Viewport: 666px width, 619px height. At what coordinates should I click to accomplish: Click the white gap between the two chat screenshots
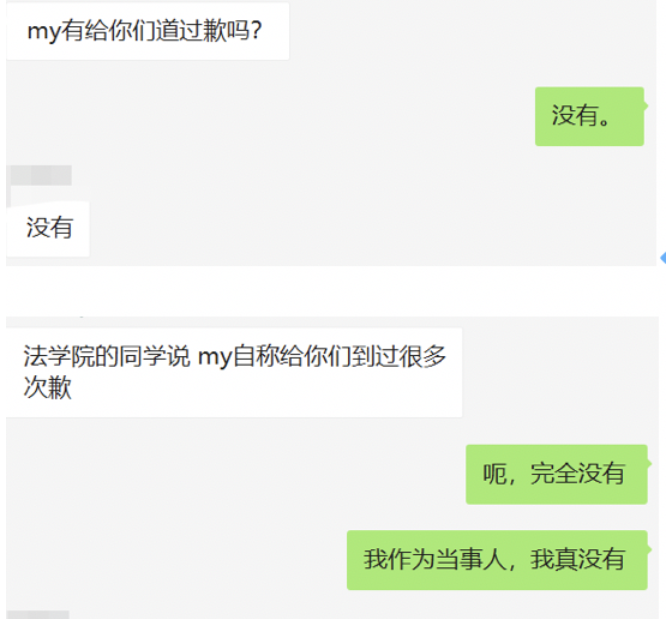pos(331,291)
